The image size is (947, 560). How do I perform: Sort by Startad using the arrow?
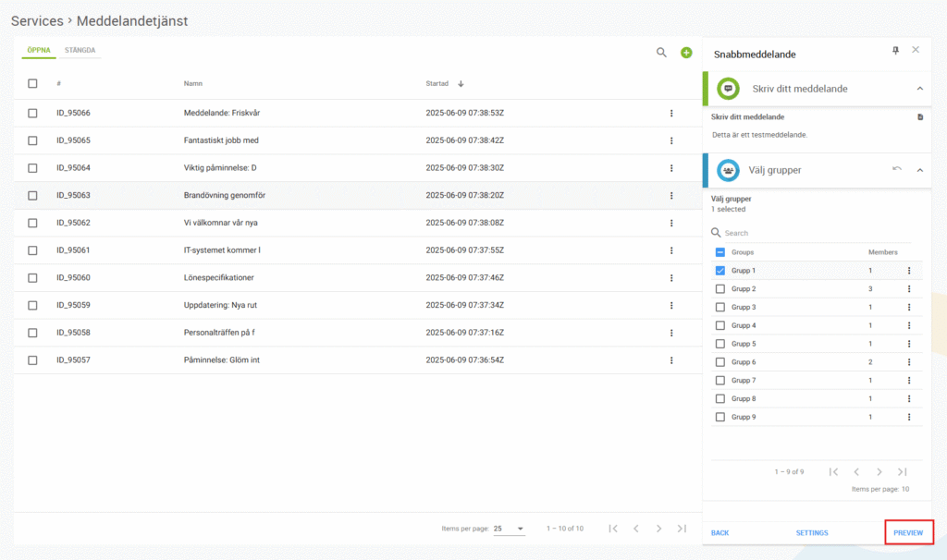coord(461,84)
